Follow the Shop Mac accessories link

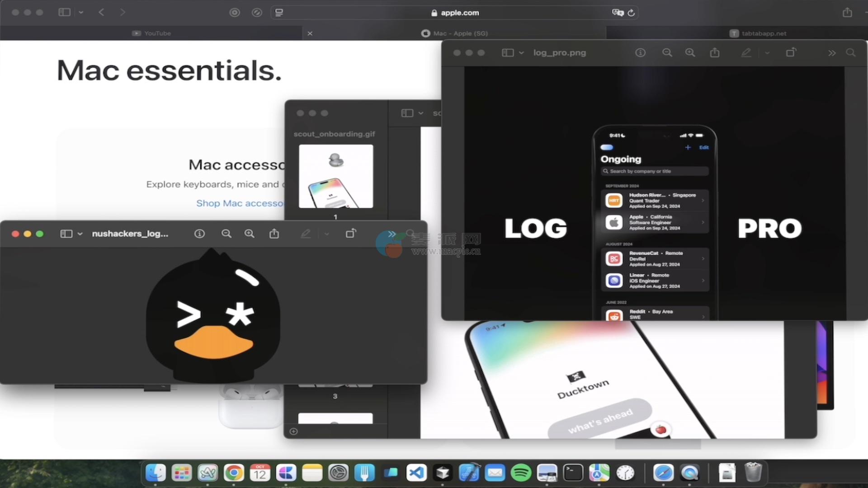240,203
